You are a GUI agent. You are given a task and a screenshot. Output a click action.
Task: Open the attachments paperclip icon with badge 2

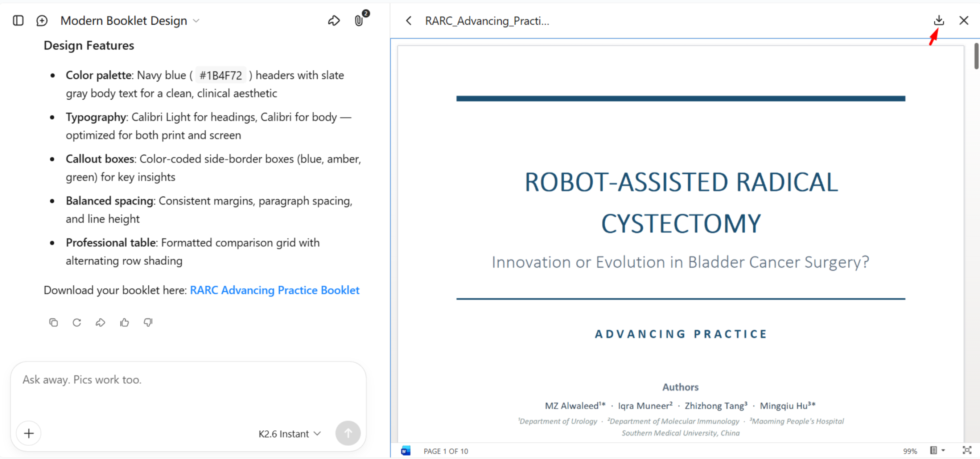[359, 20]
